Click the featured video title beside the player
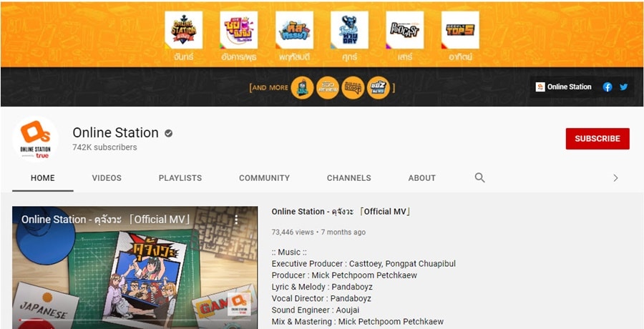644x329 pixels. [341, 212]
